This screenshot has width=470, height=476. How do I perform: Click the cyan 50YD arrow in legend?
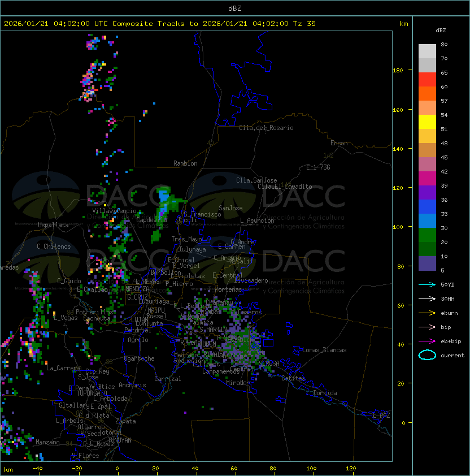[427, 285]
